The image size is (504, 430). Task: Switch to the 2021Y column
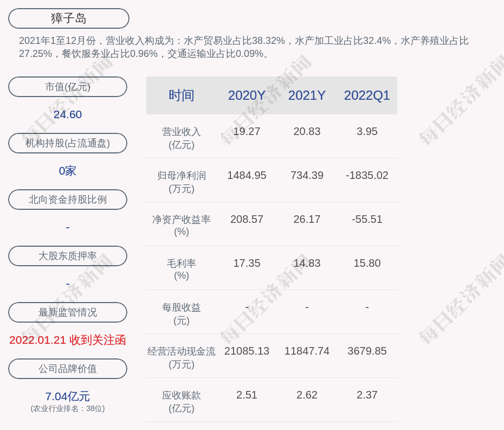point(307,95)
